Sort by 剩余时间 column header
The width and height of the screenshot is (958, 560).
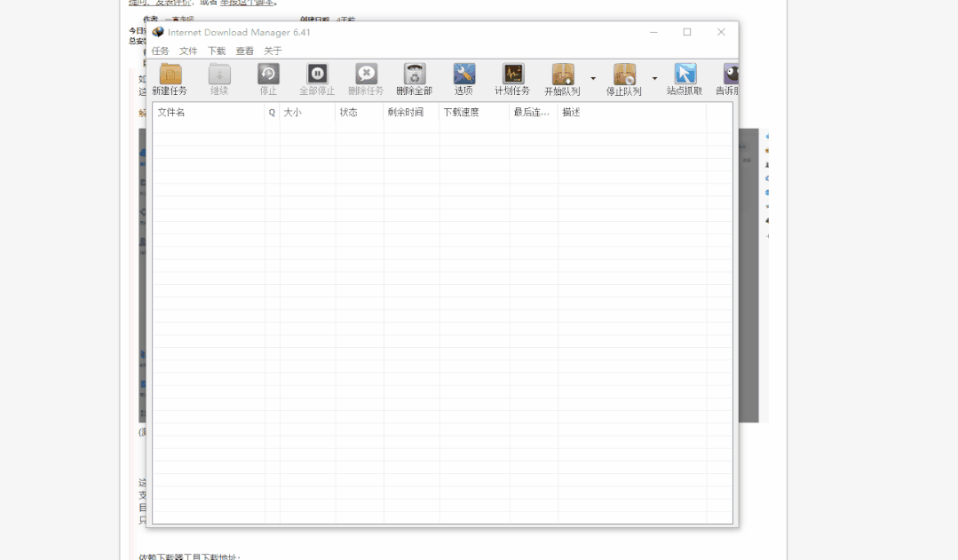(x=411, y=113)
